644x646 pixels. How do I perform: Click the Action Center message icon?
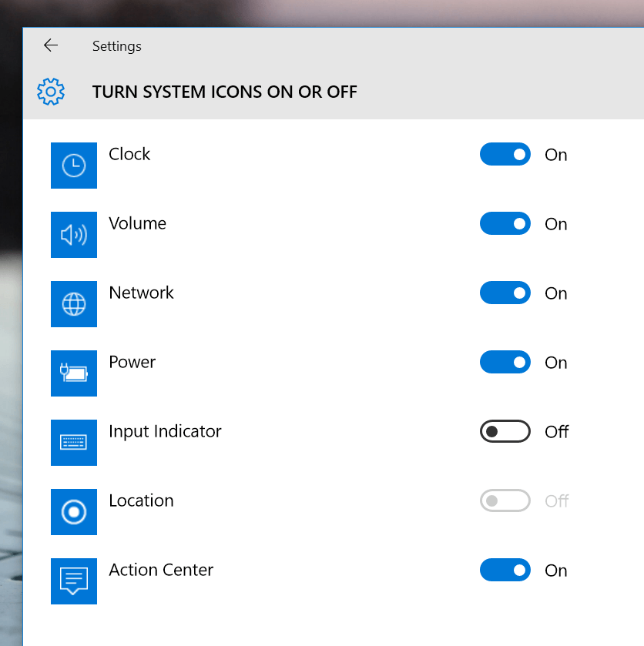click(74, 581)
